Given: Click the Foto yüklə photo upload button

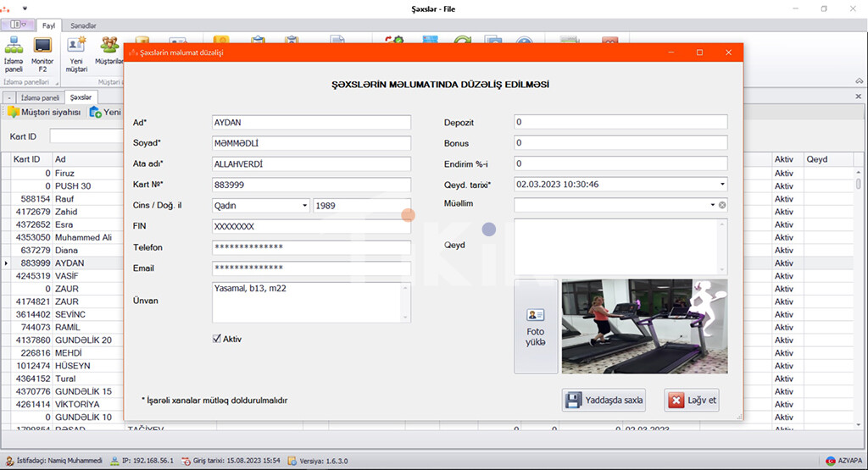Looking at the screenshot, I should point(536,326).
